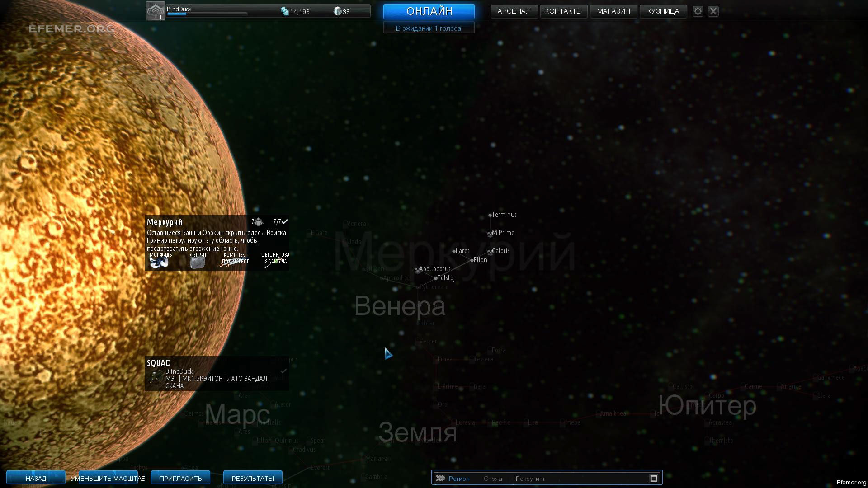This screenshot has height=488, width=868.
Task: Toggle the ОНЛАЙН status button
Action: pos(429,11)
